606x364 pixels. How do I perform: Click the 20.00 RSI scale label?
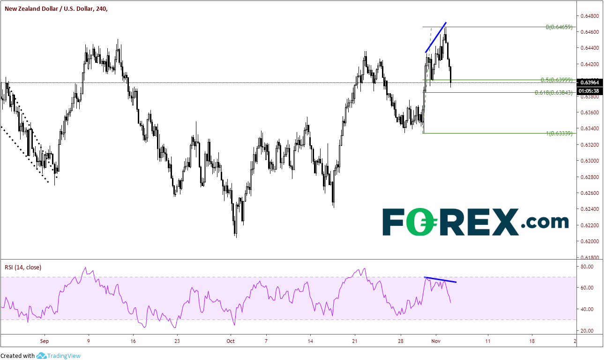[587, 331]
